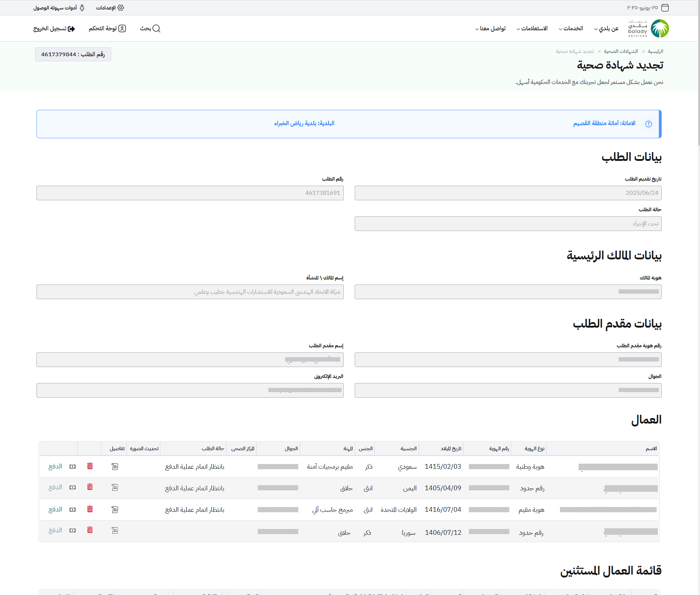The height and width of the screenshot is (595, 700).
Task: Click the blue help question-mark icon
Action: coord(648,124)
